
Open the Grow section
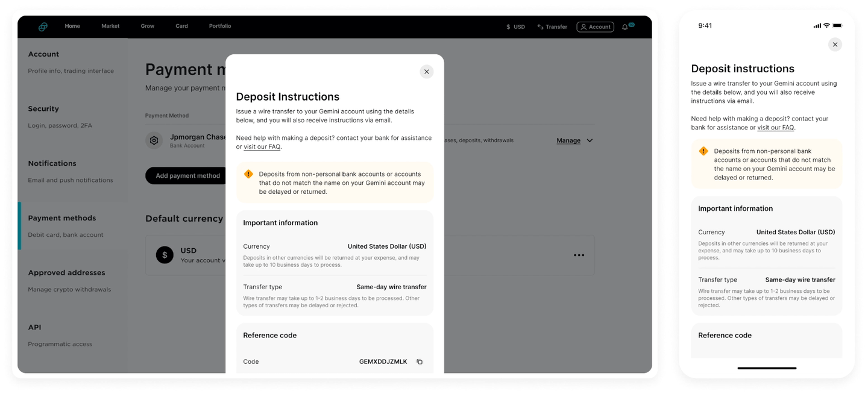click(148, 27)
